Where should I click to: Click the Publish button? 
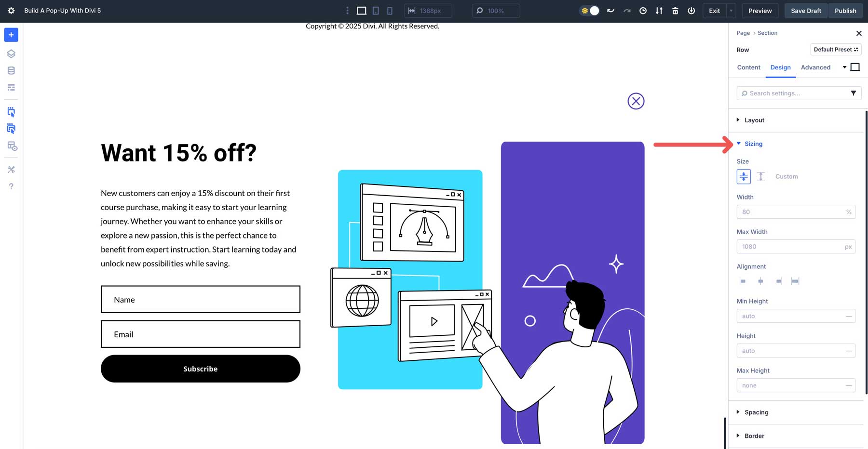click(x=845, y=10)
